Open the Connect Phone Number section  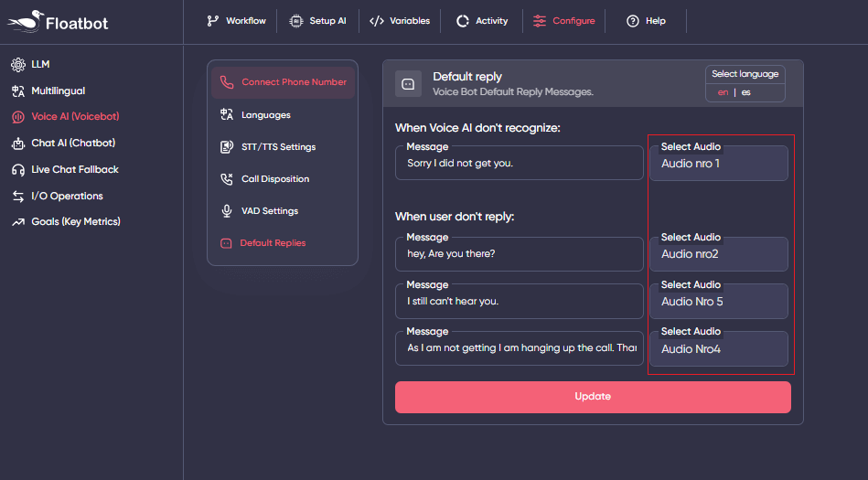[x=283, y=82]
